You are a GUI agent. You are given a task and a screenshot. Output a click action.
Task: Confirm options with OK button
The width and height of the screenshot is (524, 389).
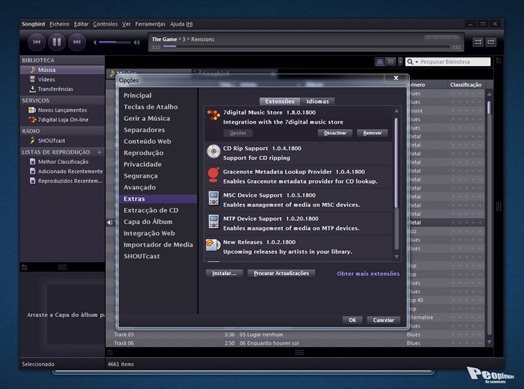[352, 320]
